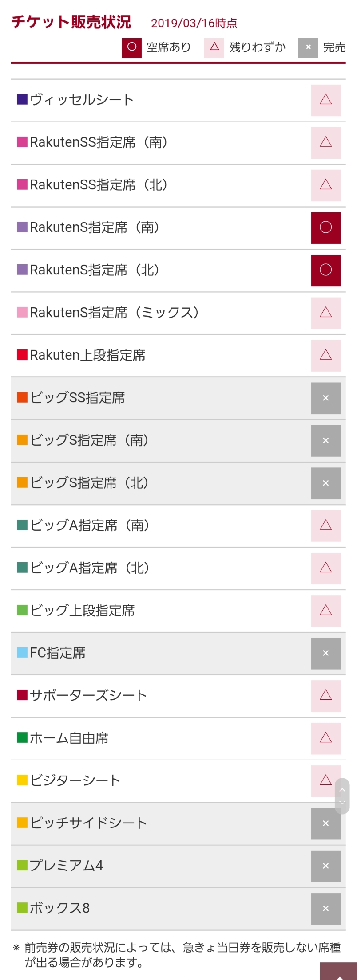Select the ビッグA指定席（南） seat label
Image resolution: width=357 pixels, height=980 pixels.
pos(90,525)
